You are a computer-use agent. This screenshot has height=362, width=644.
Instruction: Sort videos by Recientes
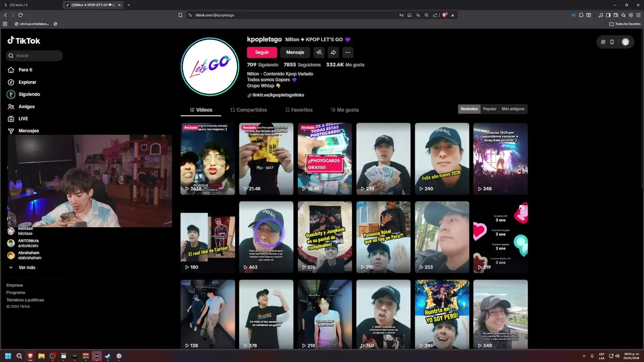click(469, 109)
